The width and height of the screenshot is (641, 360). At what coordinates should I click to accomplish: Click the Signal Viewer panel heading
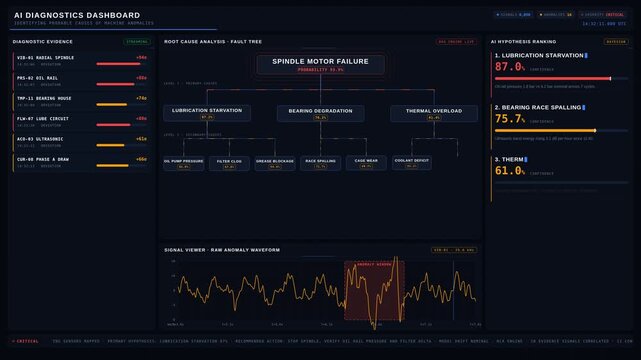coord(222,250)
